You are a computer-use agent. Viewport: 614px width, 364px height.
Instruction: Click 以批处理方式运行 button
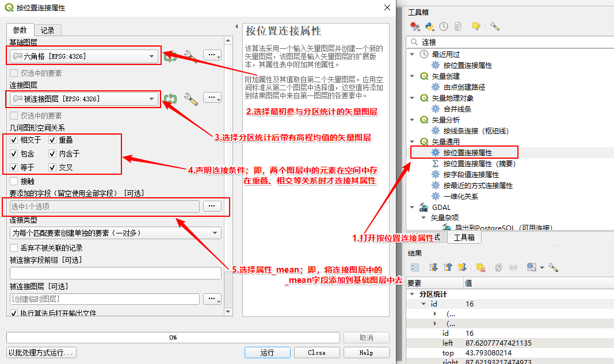coord(41,352)
